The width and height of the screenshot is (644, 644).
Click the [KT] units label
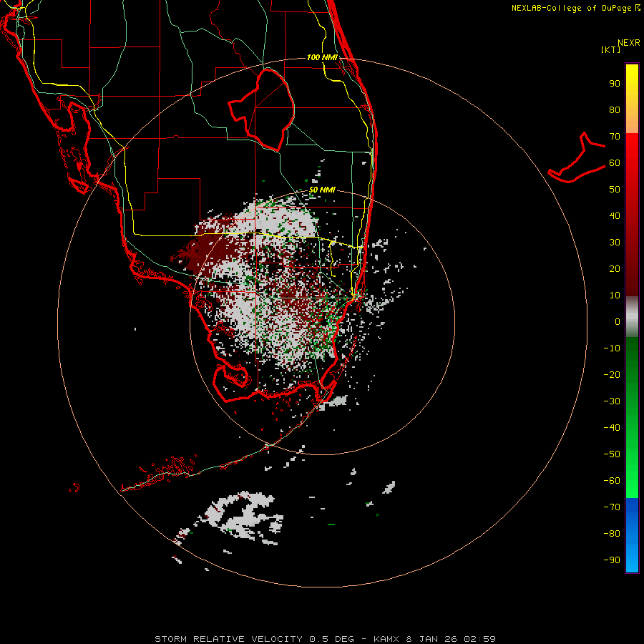[611, 49]
